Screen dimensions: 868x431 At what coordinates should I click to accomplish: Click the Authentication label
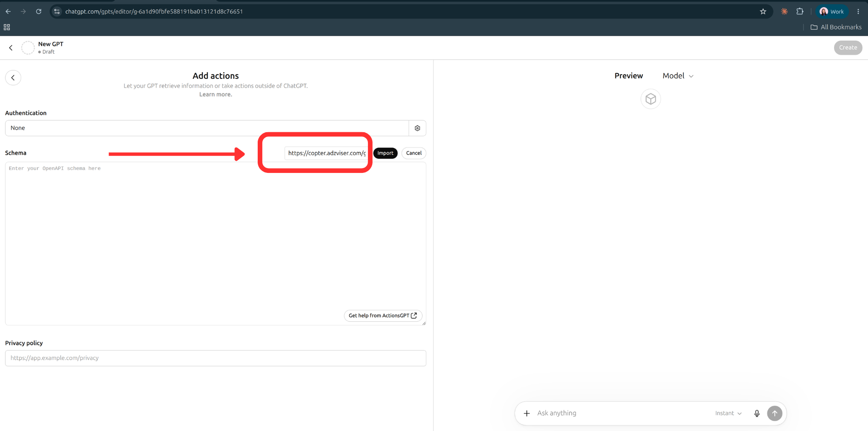(x=26, y=113)
